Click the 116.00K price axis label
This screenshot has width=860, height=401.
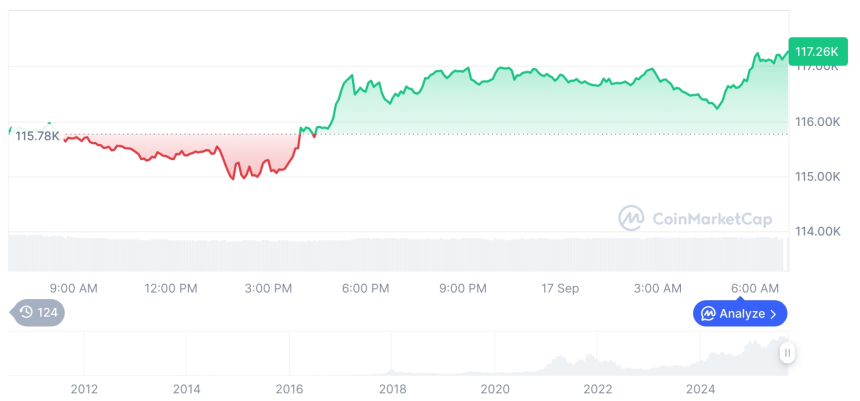click(817, 122)
